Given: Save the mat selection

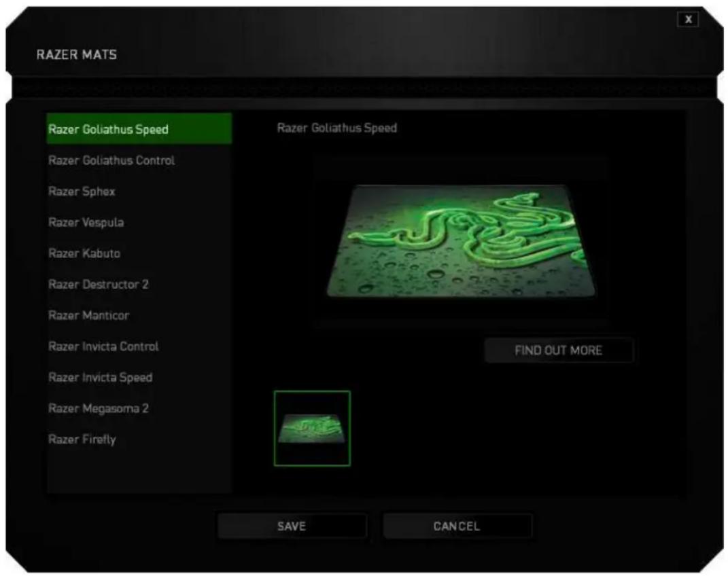Looking at the screenshot, I should (x=292, y=526).
